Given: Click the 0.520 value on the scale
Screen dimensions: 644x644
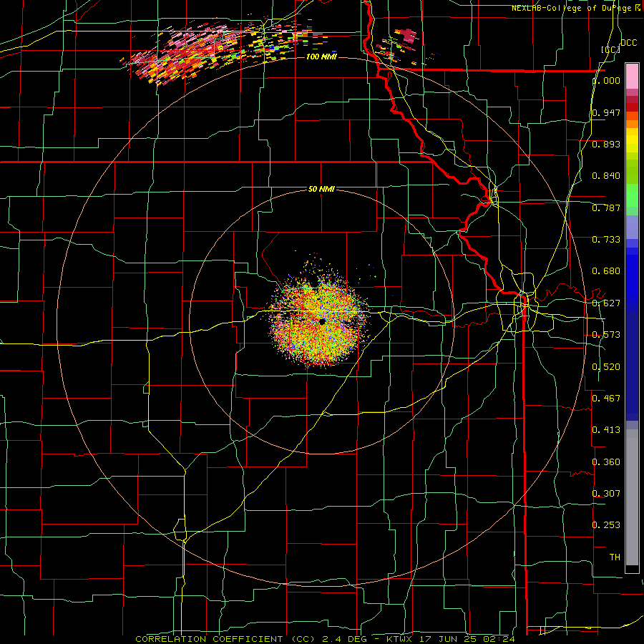Looking at the screenshot, I should (x=606, y=367).
